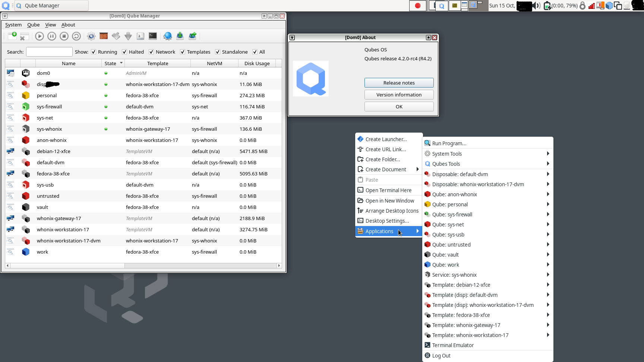Open firewall rules brick wall icon

tap(104, 36)
